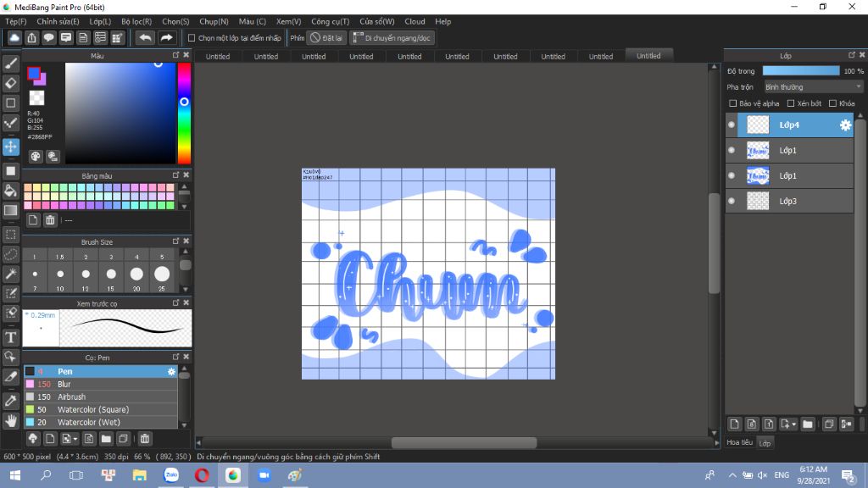Show hidden icons chevron in system tray
The image size is (868, 488).
(x=732, y=475)
